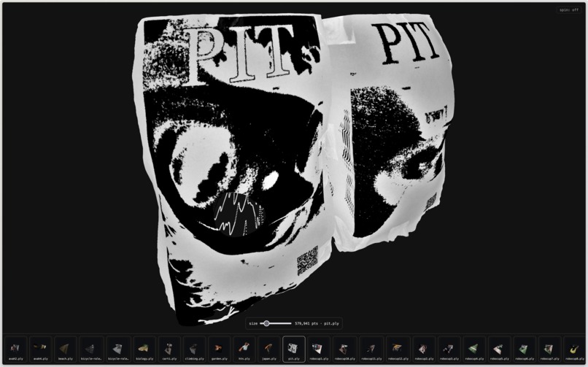Open the garden.ply thumbnail
The width and height of the screenshot is (588, 367).
click(219, 349)
